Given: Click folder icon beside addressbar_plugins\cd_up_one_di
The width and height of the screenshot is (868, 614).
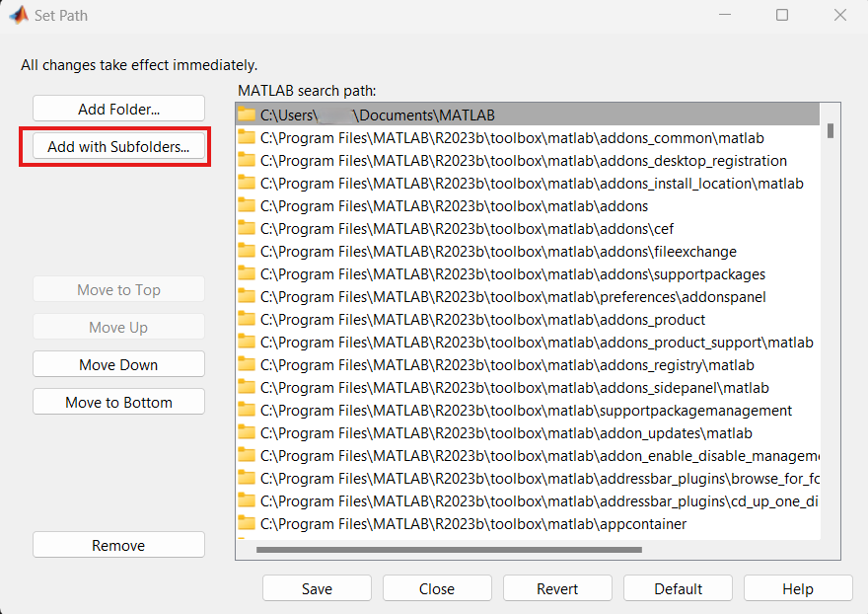Looking at the screenshot, I should pyautogui.click(x=247, y=500).
